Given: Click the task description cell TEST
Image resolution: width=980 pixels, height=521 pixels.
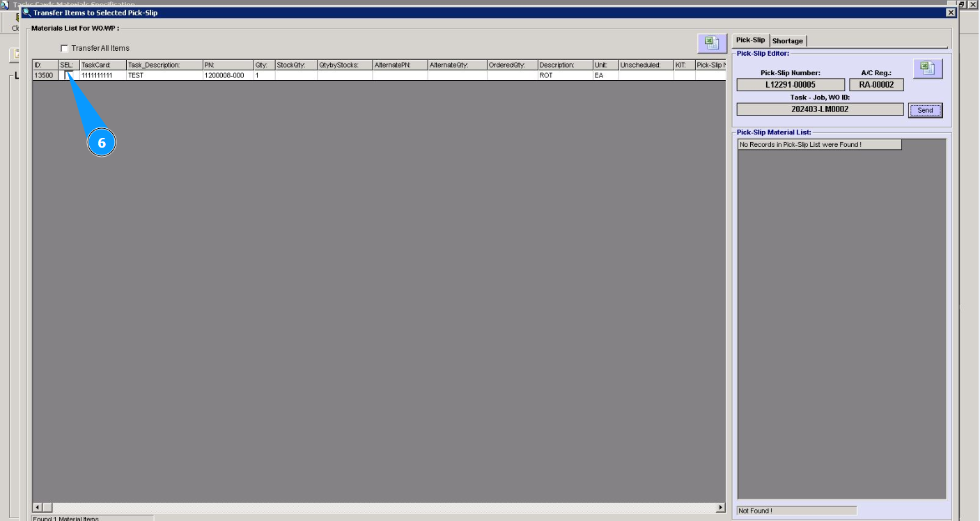Looking at the screenshot, I should click(x=164, y=75).
